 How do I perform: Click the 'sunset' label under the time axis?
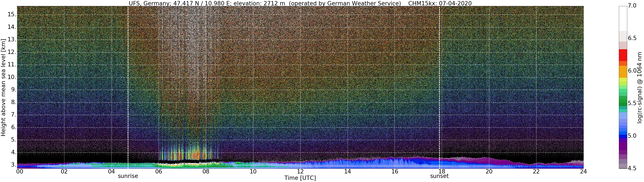(439, 176)
